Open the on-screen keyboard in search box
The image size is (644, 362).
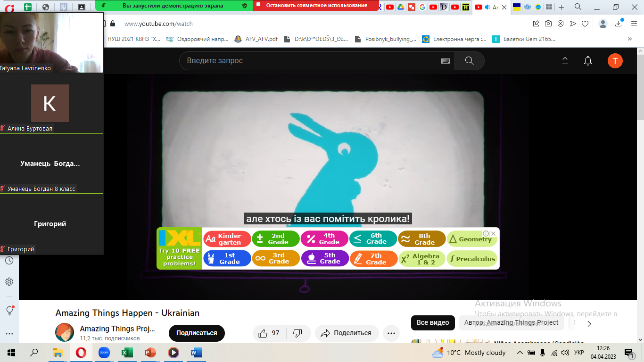coord(445,61)
